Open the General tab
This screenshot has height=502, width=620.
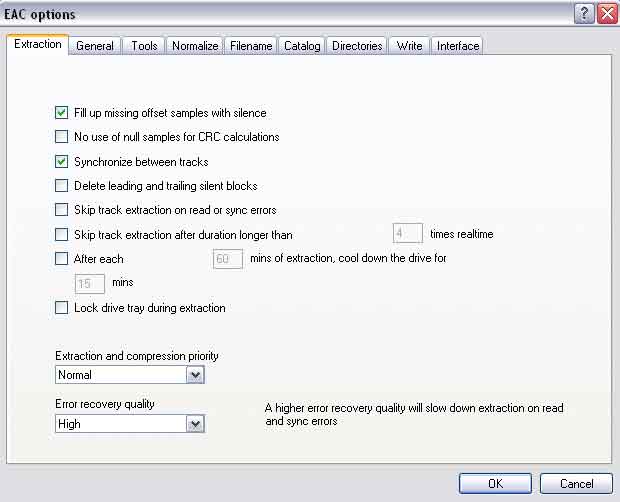point(95,46)
